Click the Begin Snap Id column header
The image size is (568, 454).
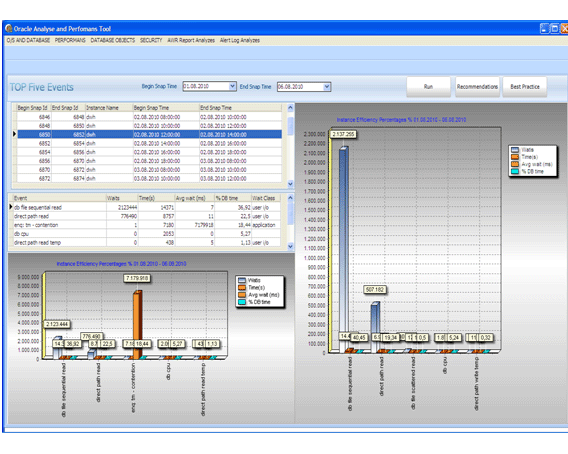tap(34, 108)
